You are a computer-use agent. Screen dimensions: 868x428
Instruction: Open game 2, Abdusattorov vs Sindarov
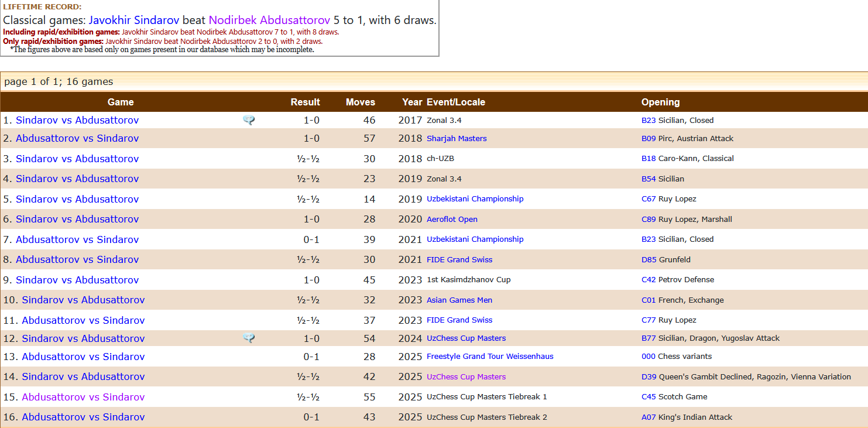click(77, 138)
